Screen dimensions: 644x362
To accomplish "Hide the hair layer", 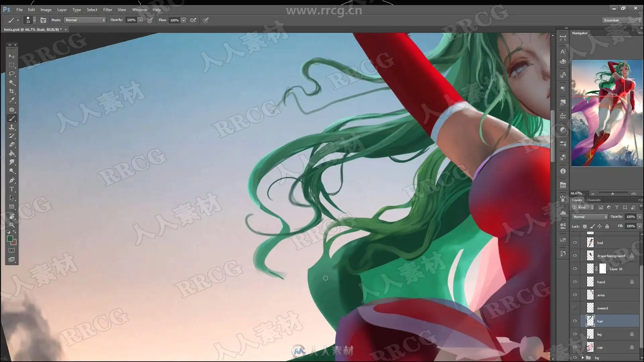I will (x=575, y=321).
